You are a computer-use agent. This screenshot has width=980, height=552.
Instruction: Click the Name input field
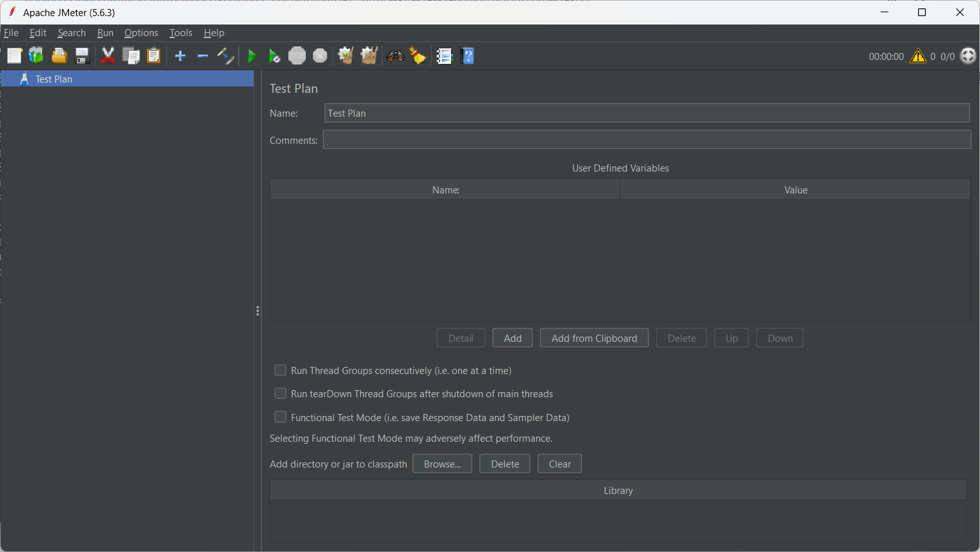647,113
